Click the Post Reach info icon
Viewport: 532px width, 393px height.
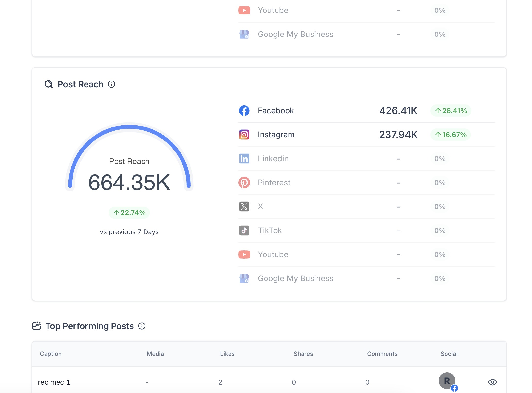tap(111, 84)
